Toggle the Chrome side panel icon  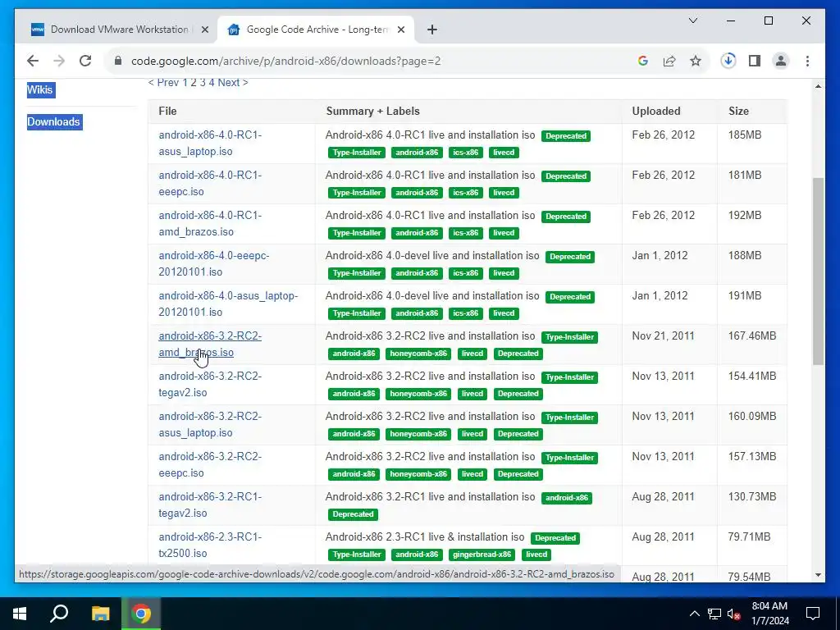click(x=755, y=61)
